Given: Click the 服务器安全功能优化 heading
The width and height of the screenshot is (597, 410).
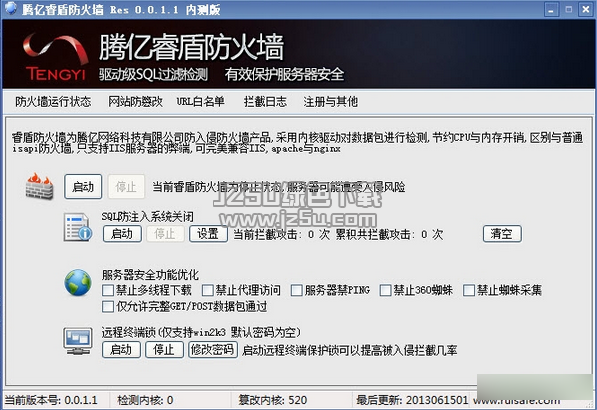Looking at the screenshot, I should [x=150, y=275].
